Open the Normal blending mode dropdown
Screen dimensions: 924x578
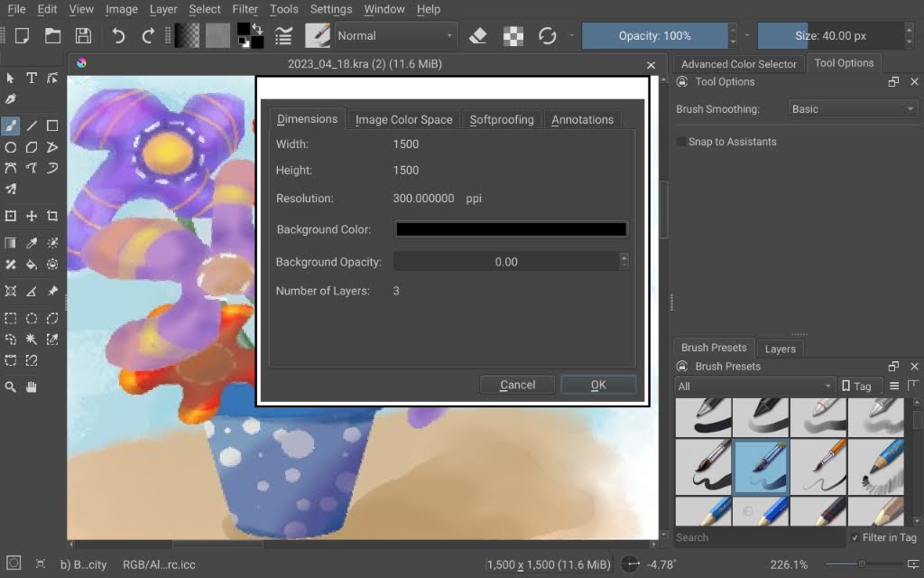tap(396, 35)
